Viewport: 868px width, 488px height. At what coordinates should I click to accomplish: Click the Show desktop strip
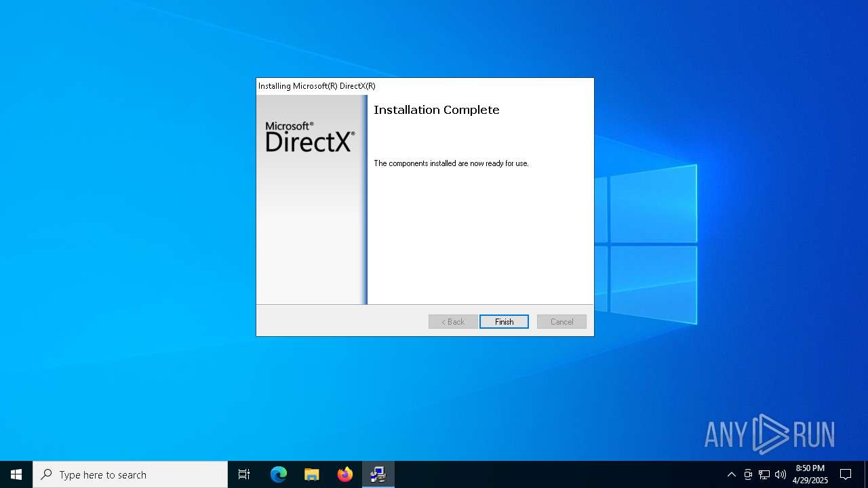(866, 474)
